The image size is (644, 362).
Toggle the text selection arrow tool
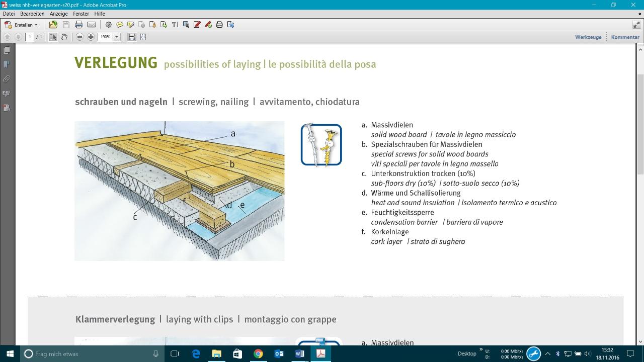pyautogui.click(x=53, y=37)
